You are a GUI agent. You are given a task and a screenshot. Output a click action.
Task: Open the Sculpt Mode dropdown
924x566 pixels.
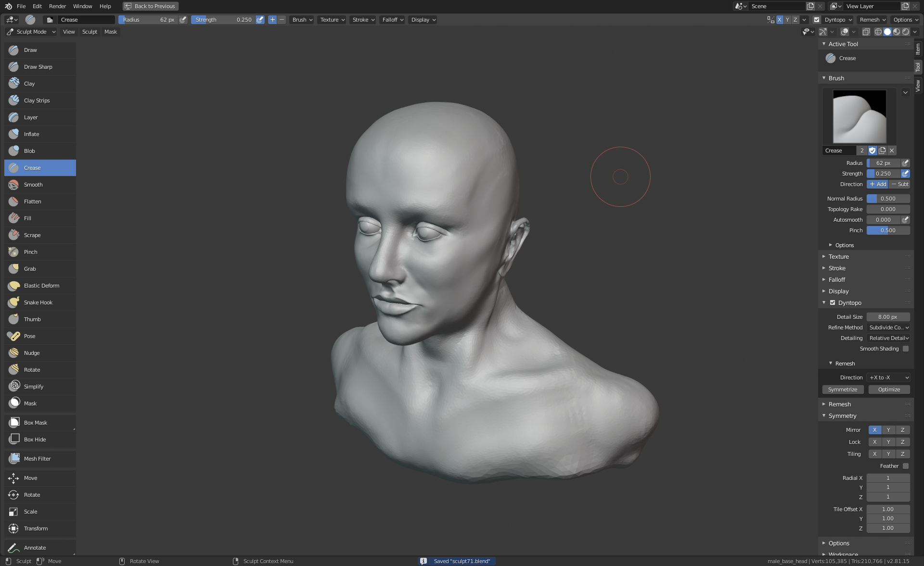[31, 32]
